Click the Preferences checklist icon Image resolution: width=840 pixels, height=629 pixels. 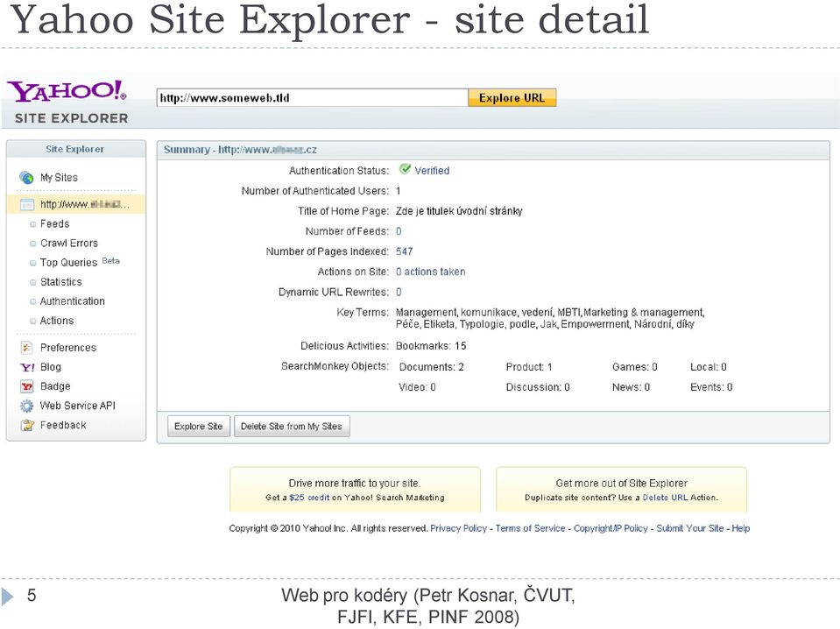pos(26,348)
